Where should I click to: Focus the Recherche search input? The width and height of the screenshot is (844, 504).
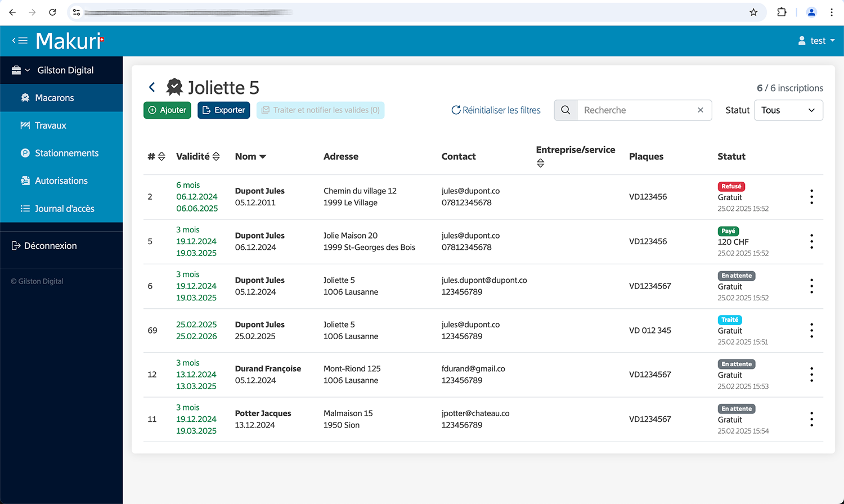(x=636, y=110)
